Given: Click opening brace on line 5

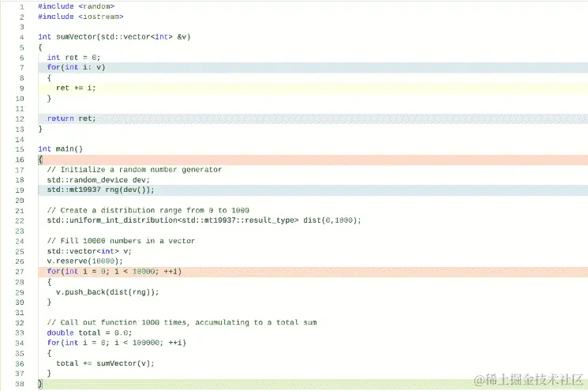Looking at the screenshot, I should [x=40, y=47].
